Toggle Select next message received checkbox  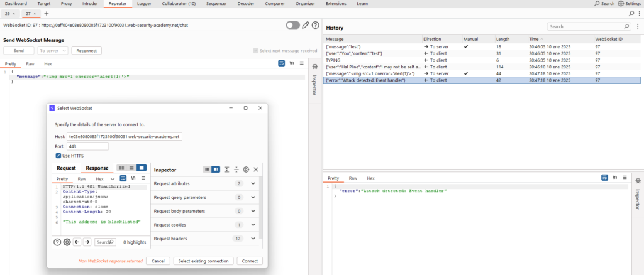coord(256,51)
